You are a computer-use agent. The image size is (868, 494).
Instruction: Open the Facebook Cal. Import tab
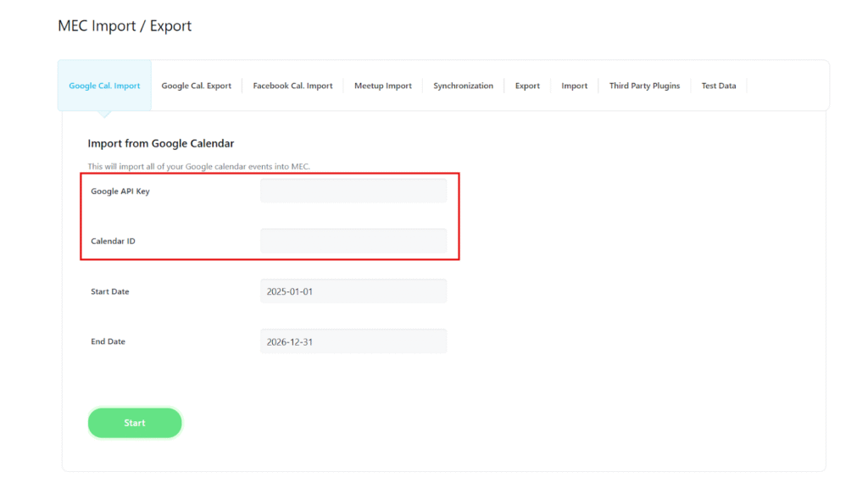click(x=292, y=85)
